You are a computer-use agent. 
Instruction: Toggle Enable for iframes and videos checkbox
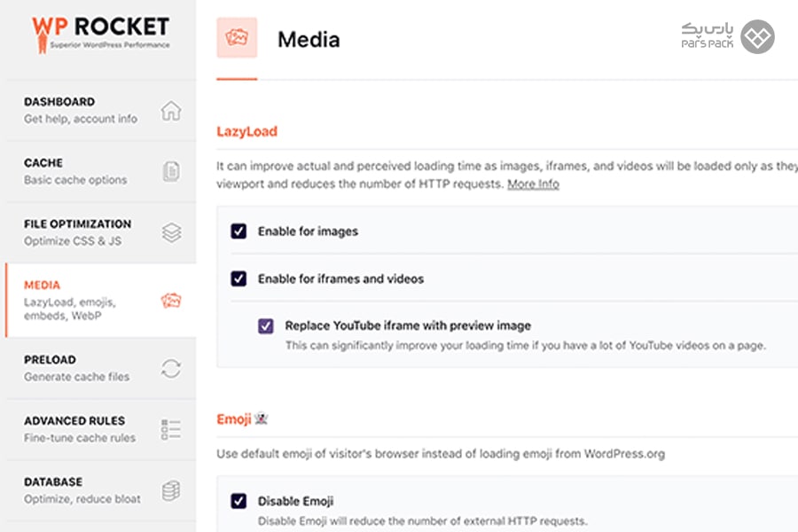[x=239, y=278]
